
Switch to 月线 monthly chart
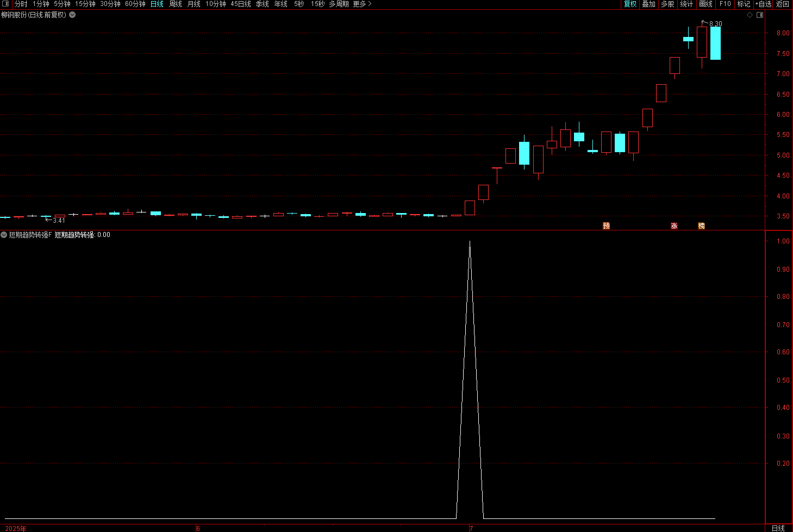[x=194, y=4]
